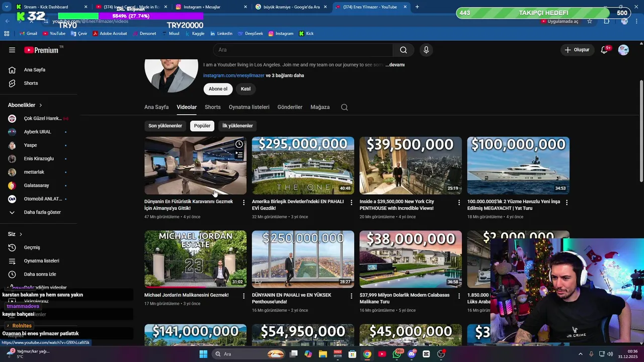Viewport: 644px width, 362px height.
Task: Open the Michael Jordan Estate thumbnail
Action: [x=195, y=259]
